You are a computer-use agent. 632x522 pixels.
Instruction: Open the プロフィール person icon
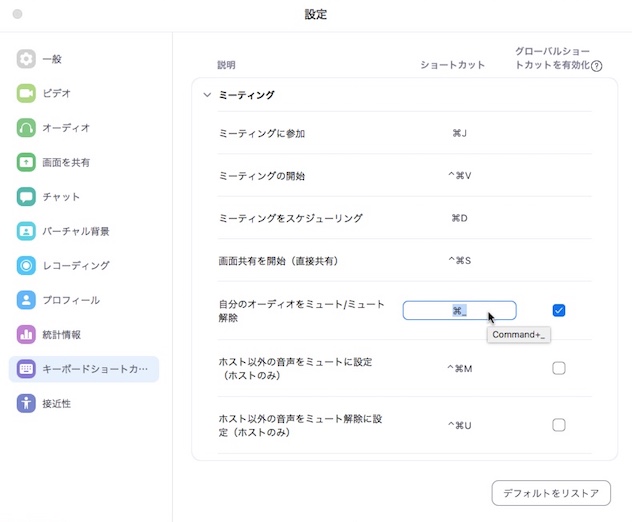click(x=26, y=300)
